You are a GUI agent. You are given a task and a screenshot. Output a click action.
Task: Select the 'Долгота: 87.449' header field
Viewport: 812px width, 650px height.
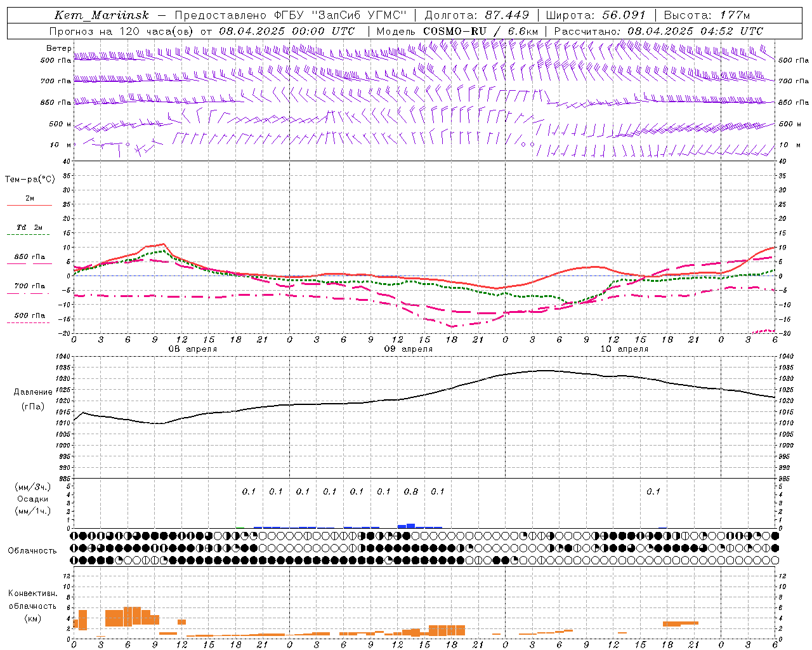476,15
